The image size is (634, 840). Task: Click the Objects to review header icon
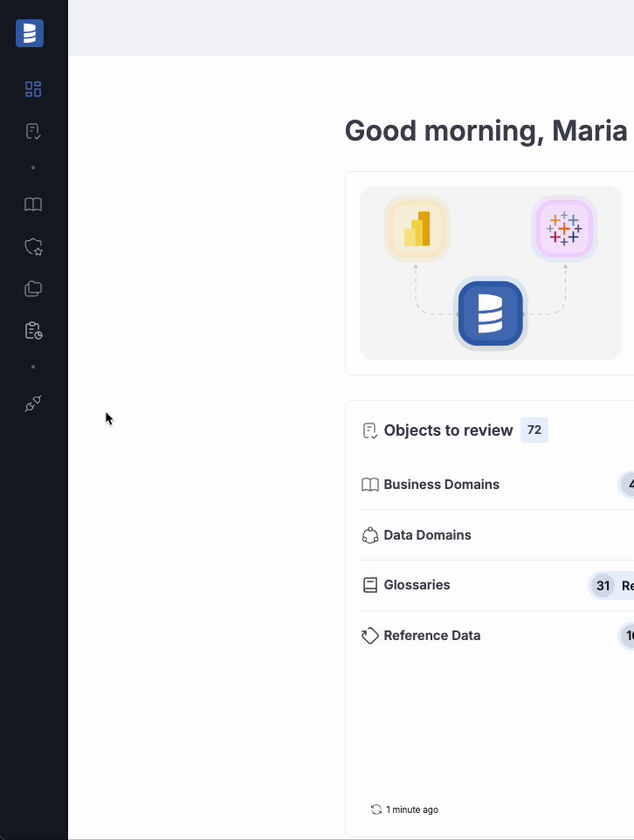370,430
